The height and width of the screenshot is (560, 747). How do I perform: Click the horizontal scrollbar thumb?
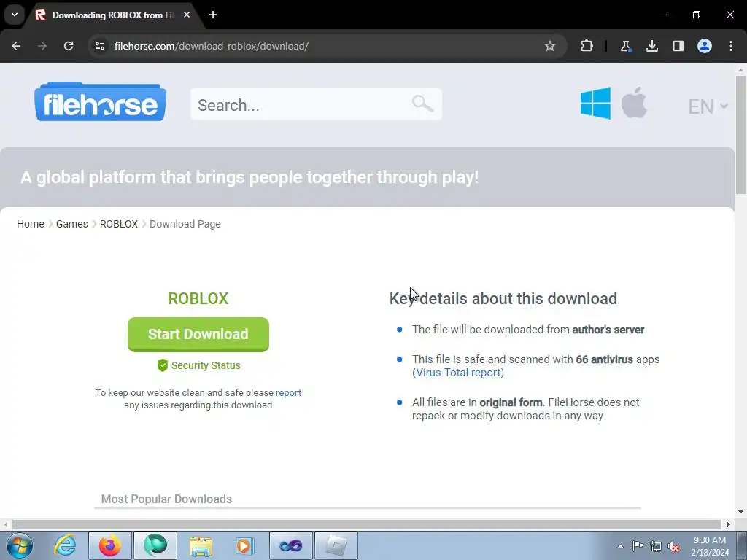(367, 524)
